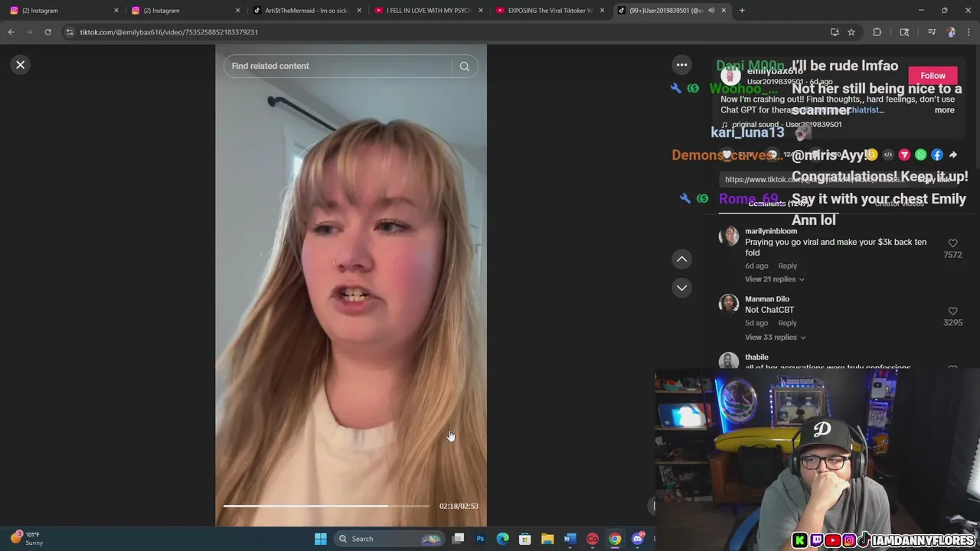Image resolution: width=980 pixels, height=551 pixels.
Task: Open File Explorer from taskbar
Action: point(547,539)
